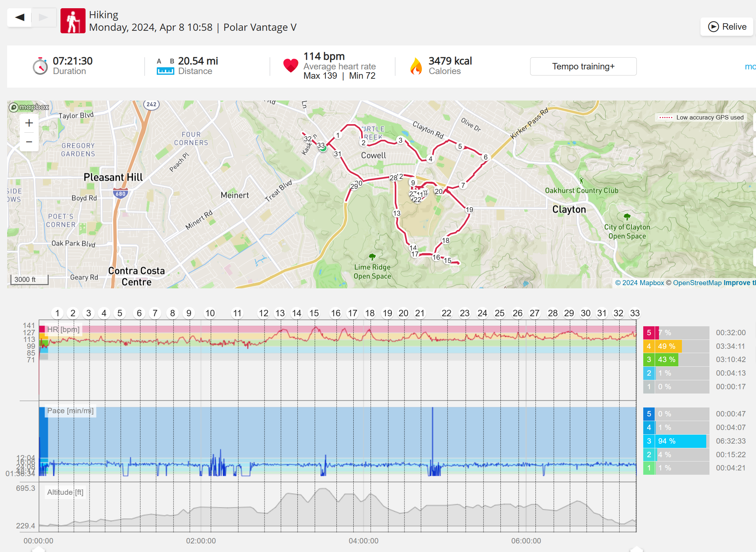Open the OpenStreetMap attribution link

click(x=697, y=283)
